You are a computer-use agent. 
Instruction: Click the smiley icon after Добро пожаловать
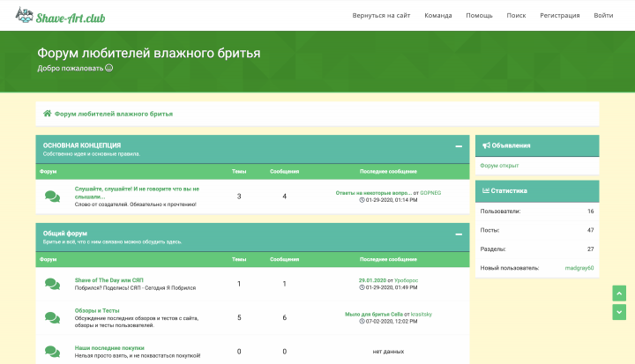pyautogui.click(x=109, y=68)
